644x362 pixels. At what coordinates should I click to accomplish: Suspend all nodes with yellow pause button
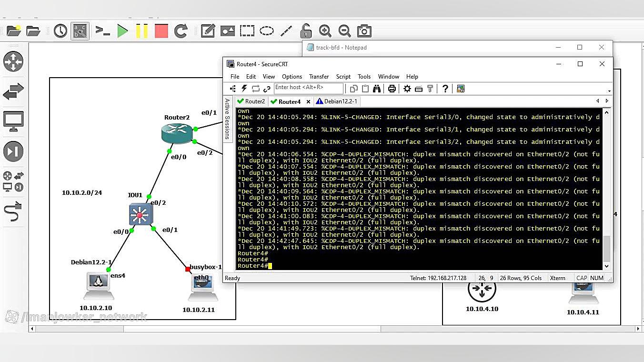(x=141, y=31)
